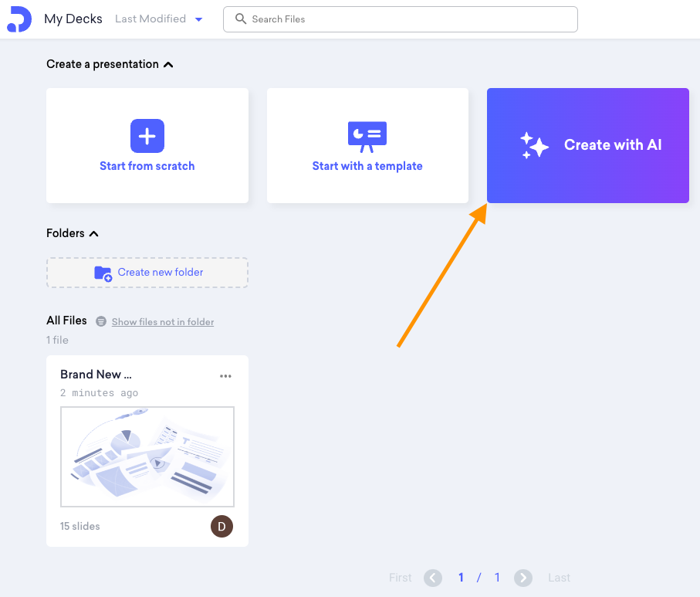Viewport: 700px width, 597px height.
Task: Click the My Decks heading
Action: pyautogui.click(x=73, y=19)
